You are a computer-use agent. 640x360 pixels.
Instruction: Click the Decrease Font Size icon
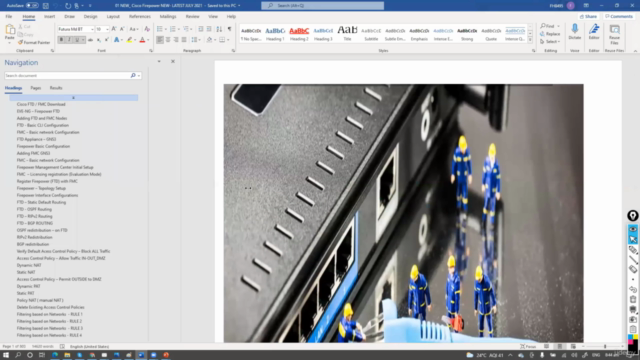[x=122, y=29]
